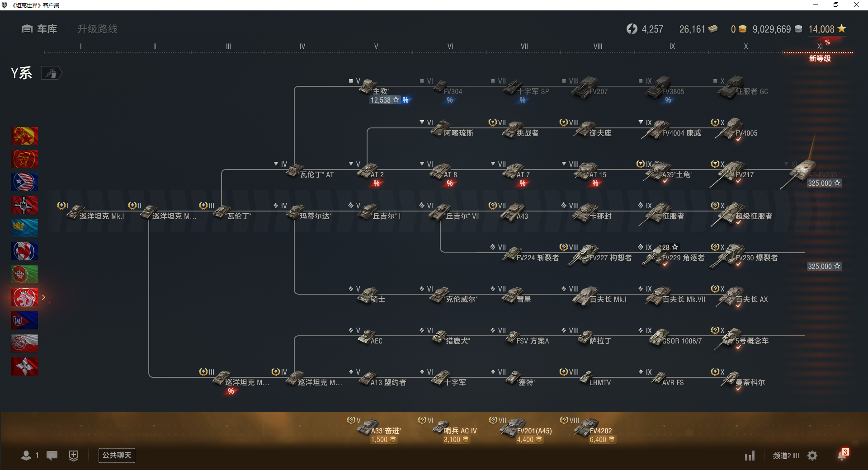Open the settings gear icon

[x=812, y=456]
